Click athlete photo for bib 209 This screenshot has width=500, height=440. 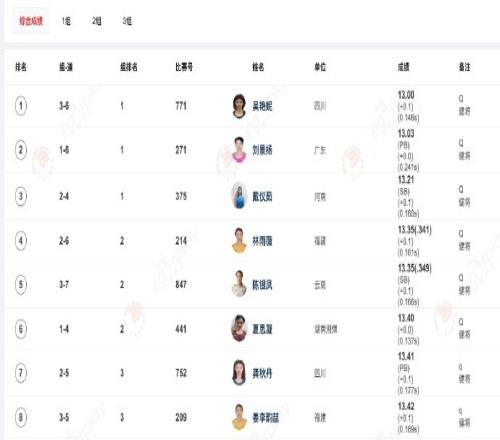point(239,417)
